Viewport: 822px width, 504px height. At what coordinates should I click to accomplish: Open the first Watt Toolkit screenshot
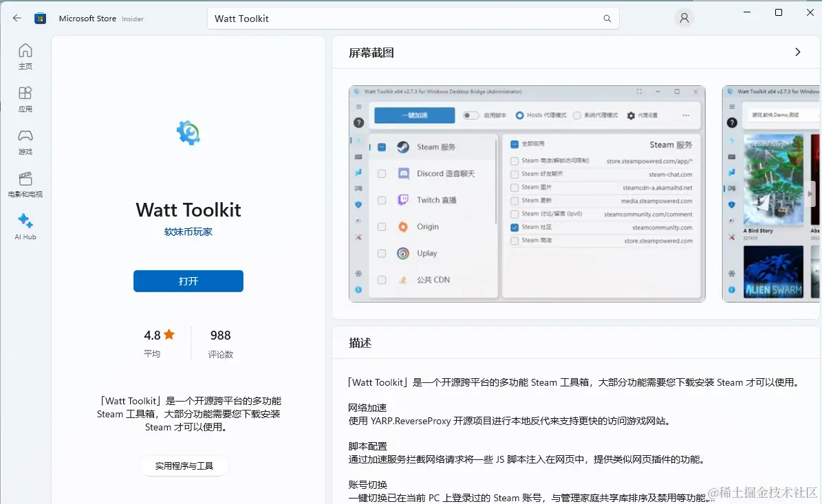click(527, 194)
